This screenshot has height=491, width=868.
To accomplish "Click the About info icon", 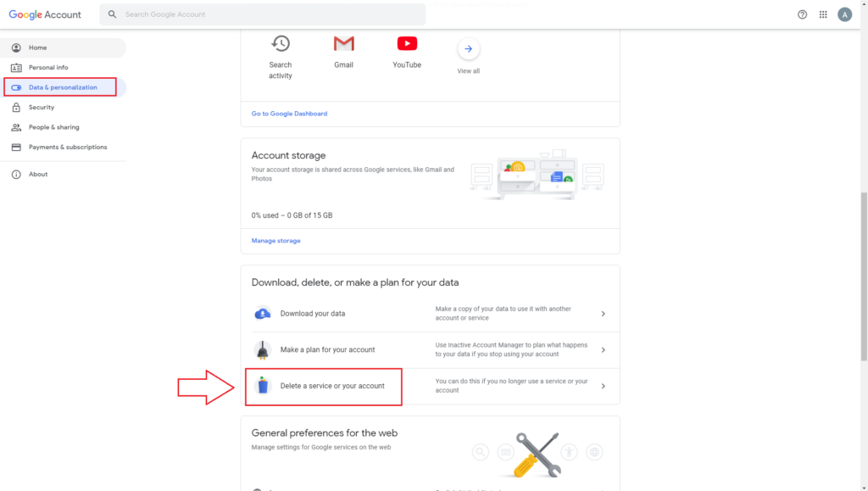I will point(16,175).
